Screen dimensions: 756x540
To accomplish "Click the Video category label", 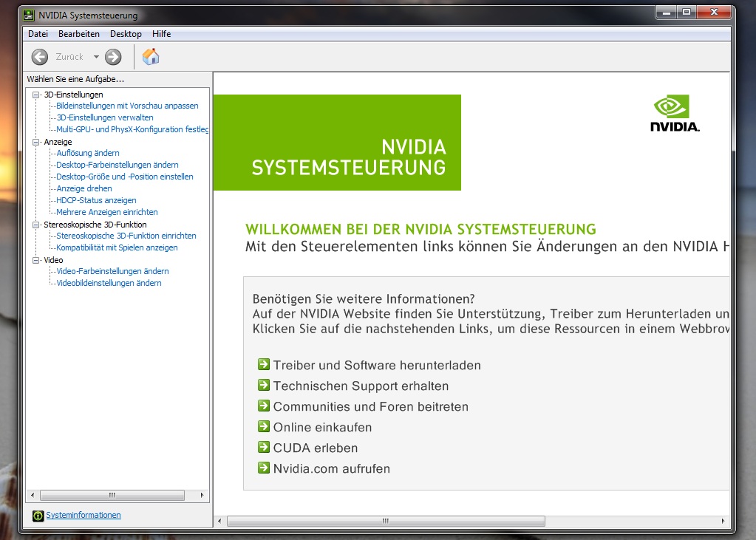I will coord(53,260).
